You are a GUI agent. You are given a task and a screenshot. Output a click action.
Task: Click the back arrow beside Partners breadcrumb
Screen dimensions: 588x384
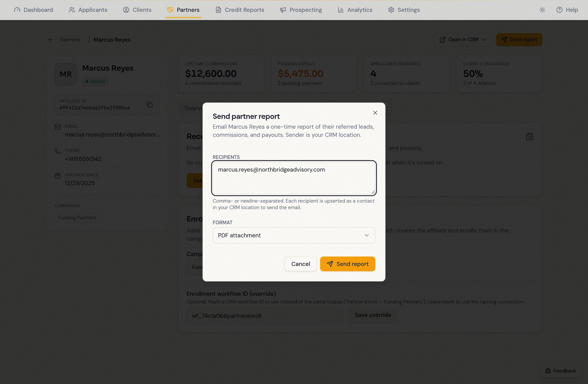pos(50,40)
